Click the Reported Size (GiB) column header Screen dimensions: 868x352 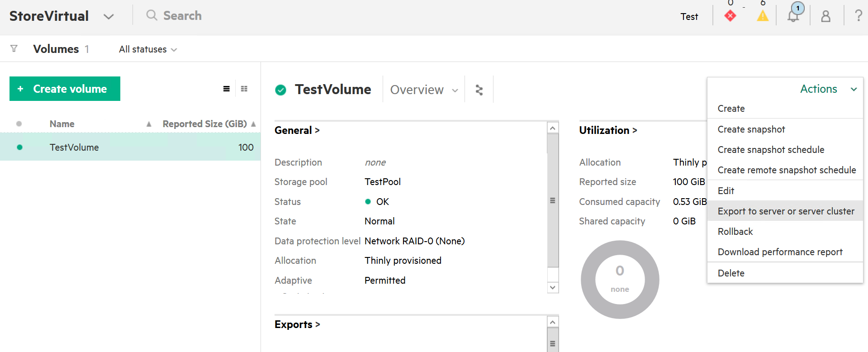204,124
